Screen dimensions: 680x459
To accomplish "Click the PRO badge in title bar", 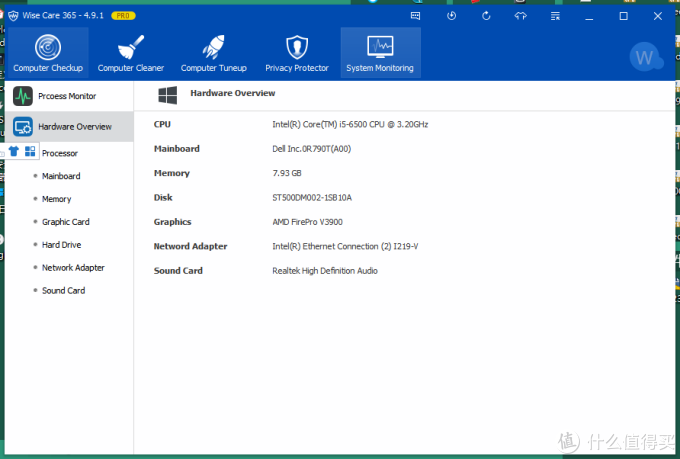I will pyautogui.click(x=123, y=16).
